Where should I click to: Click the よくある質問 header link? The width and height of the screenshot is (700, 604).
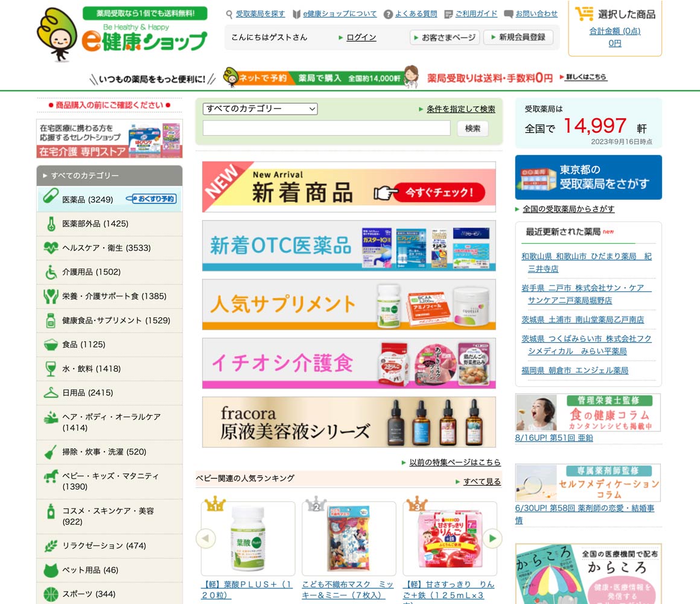pyautogui.click(x=416, y=14)
